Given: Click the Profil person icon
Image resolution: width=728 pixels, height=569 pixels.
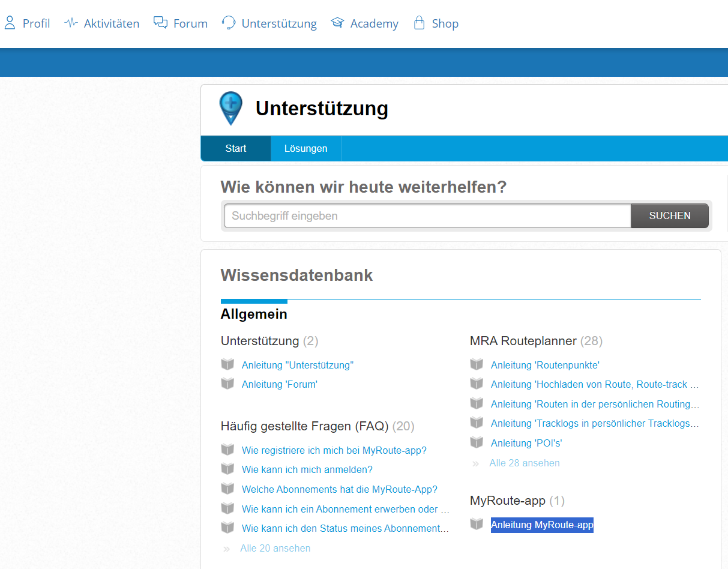Looking at the screenshot, I should (x=10, y=23).
